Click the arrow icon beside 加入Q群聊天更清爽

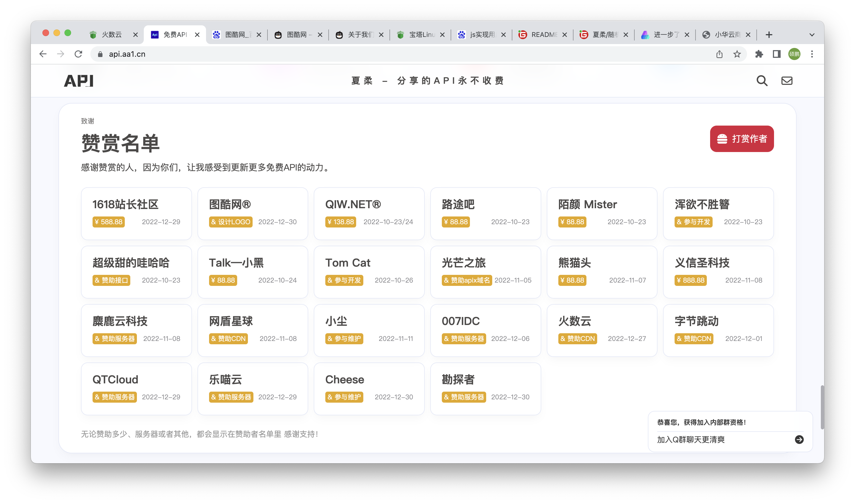[799, 440]
